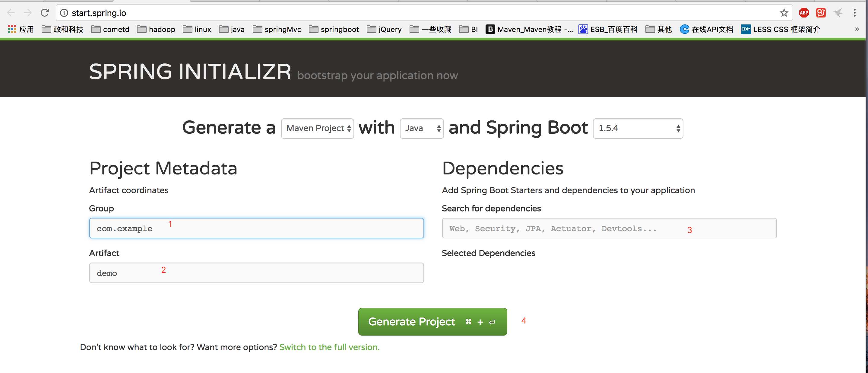
Task: Open the Chrome three-dot menu
Action: (854, 13)
